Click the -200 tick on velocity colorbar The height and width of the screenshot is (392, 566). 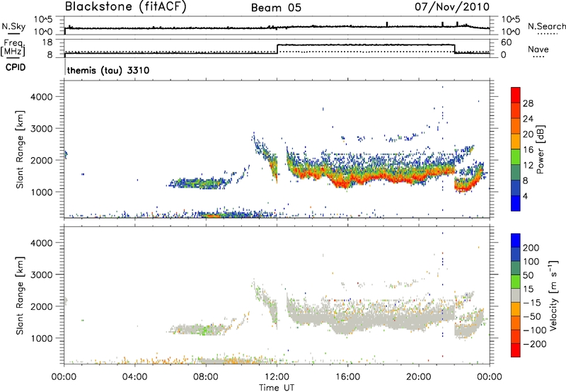pos(534,344)
